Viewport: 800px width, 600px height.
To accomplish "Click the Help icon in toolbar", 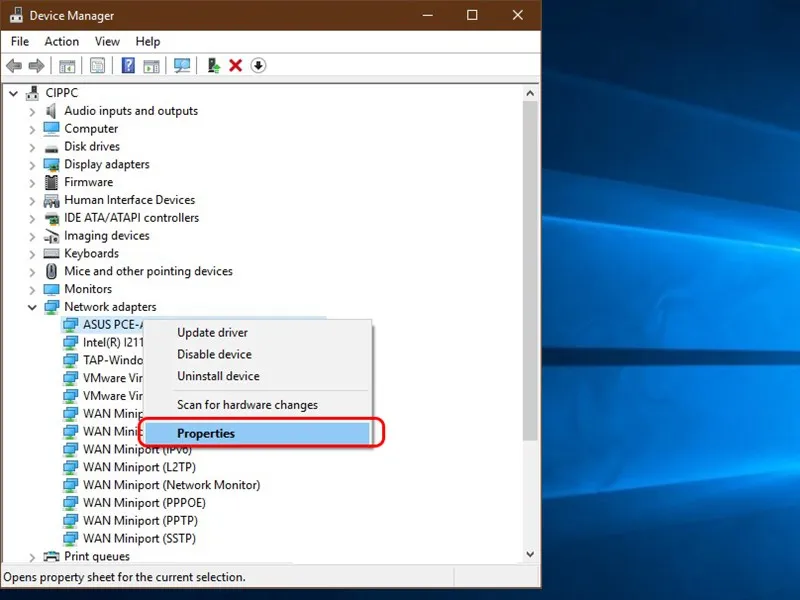I will [x=127, y=65].
